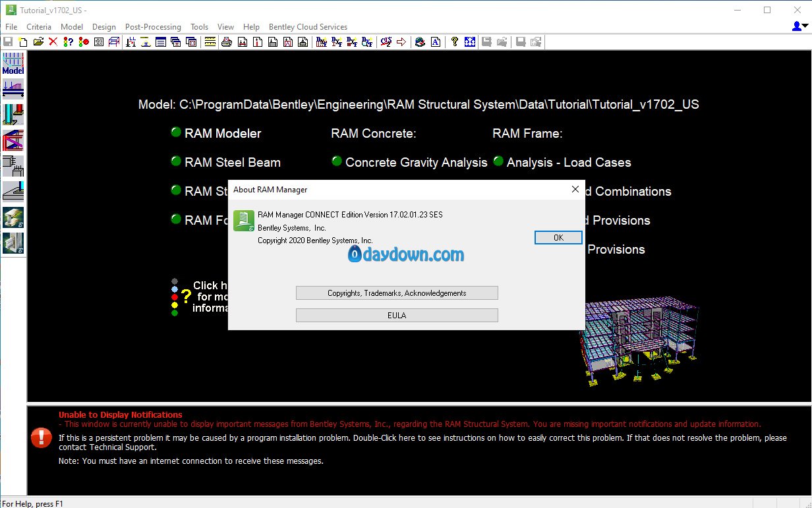The width and height of the screenshot is (812, 508).
Task: Open the Help menu
Action: 251,27
